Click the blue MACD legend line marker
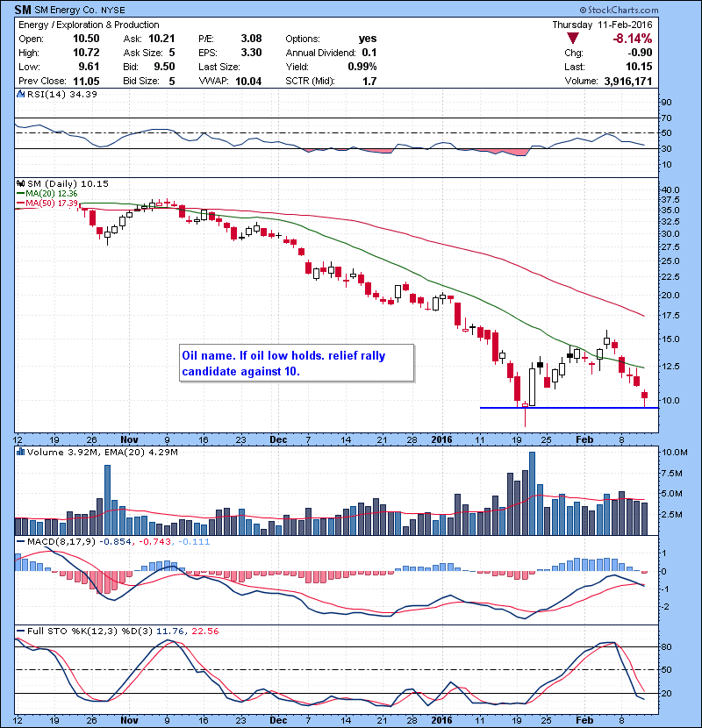Screen dimensions: 702x728 pyautogui.click(x=20, y=542)
